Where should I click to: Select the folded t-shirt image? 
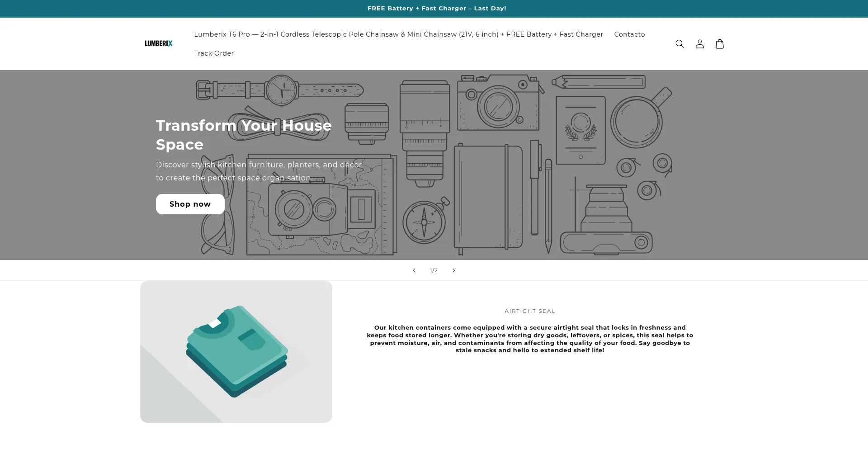236,351
